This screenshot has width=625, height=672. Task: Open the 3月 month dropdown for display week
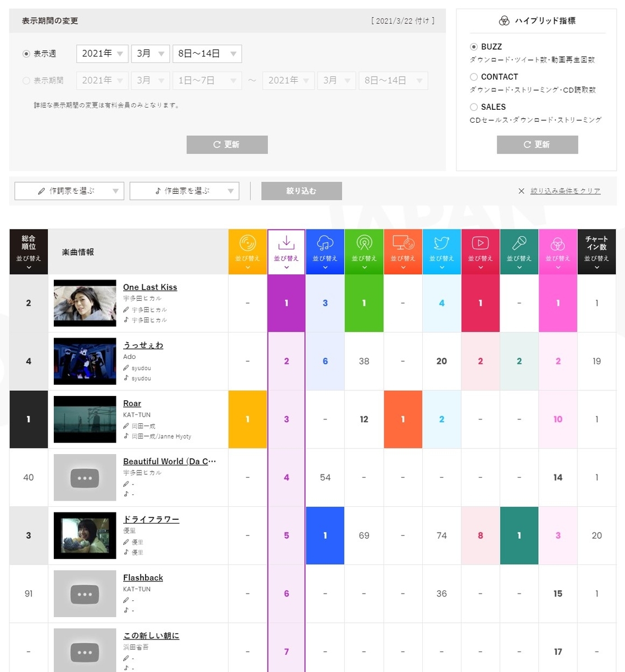(151, 54)
